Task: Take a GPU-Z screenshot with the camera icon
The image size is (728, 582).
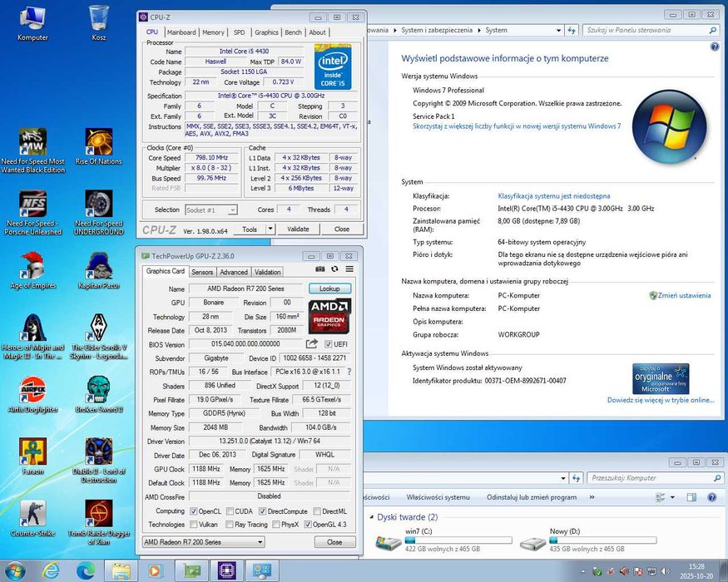Action: 319,269
